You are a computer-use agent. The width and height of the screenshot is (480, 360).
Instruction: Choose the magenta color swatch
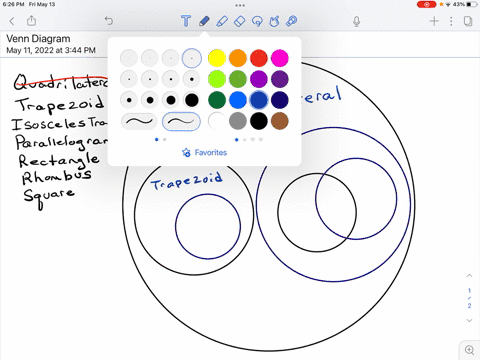(280, 58)
